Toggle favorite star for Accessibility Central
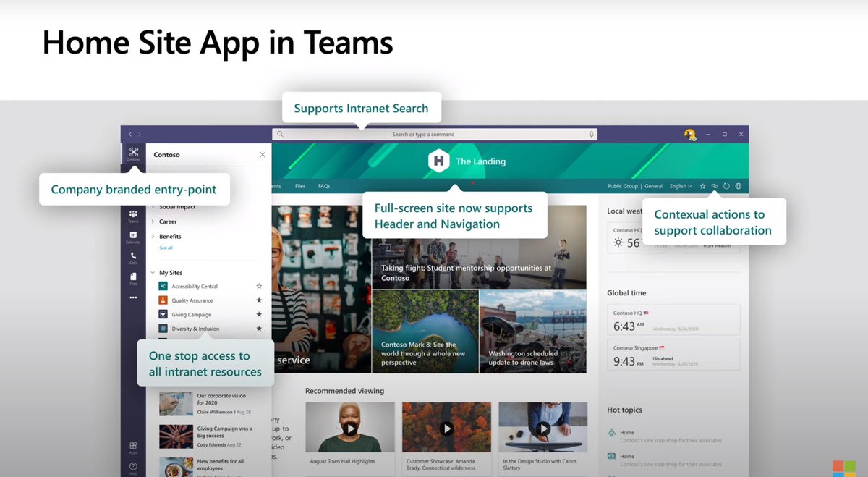The image size is (868, 477). point(259,287)
